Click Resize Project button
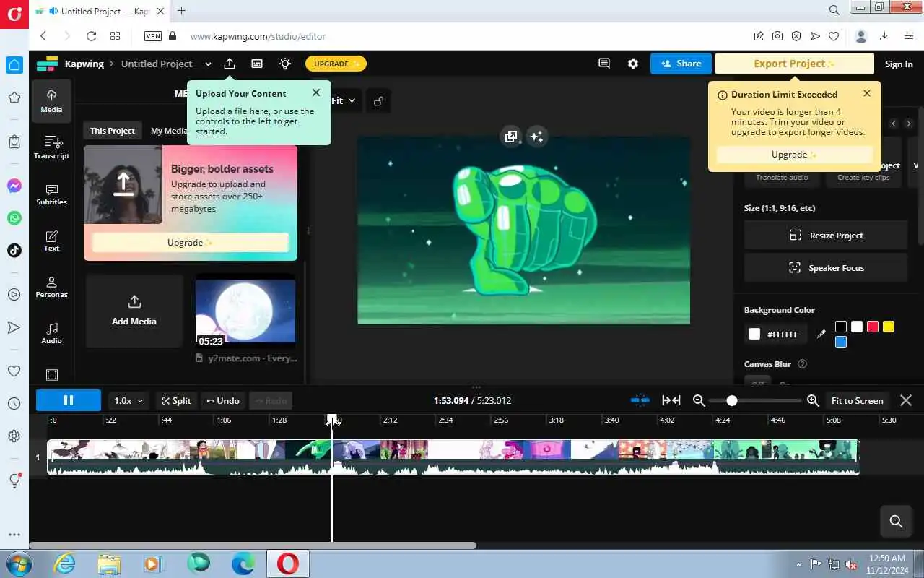Image resolution: width=924 pixels, height=578 pixels. [826, 236]
